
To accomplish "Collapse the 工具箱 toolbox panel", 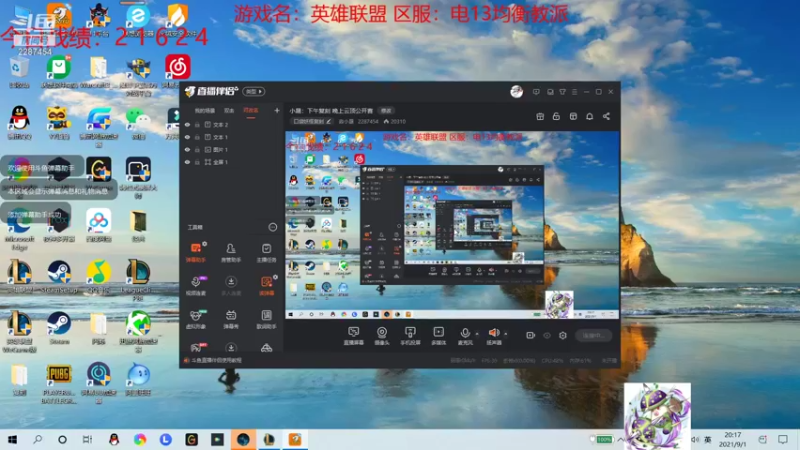I will 272,227.
